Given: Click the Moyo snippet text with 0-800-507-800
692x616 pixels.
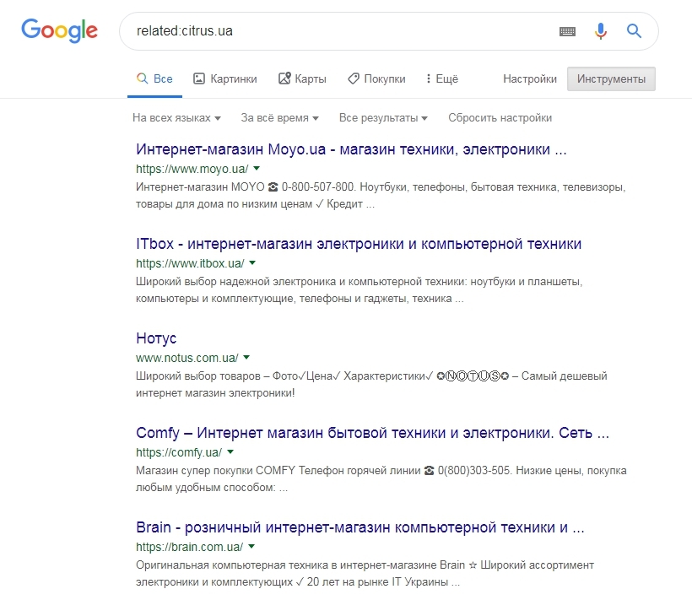Looking at the screenshot, I should click(x=381, y=196).
